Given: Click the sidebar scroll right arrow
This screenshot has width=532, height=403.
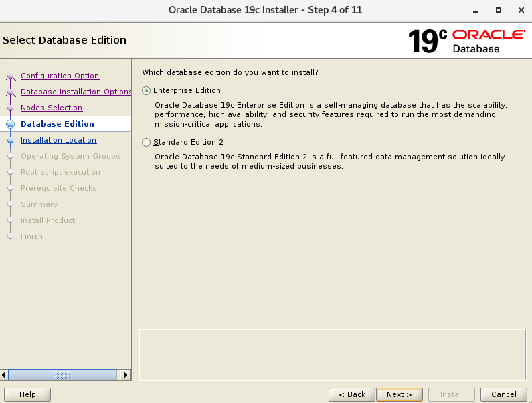Looking at the screenshot, I should tap(126, 375).
